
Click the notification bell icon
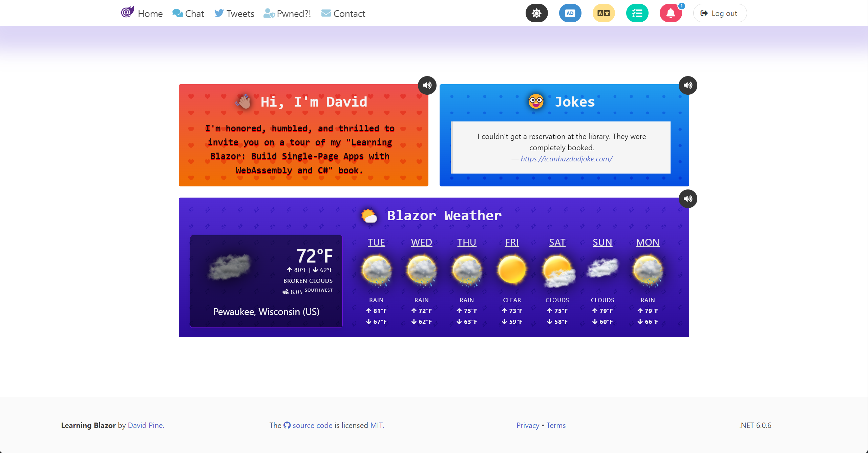point(671,13)
